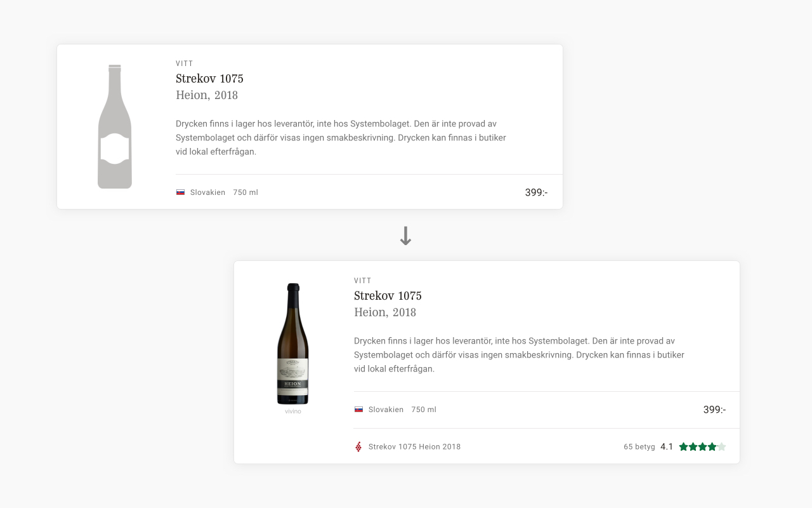Click description paragraph in upper card
This screenshot has width=812, height=508.
[x=341, y=138]
